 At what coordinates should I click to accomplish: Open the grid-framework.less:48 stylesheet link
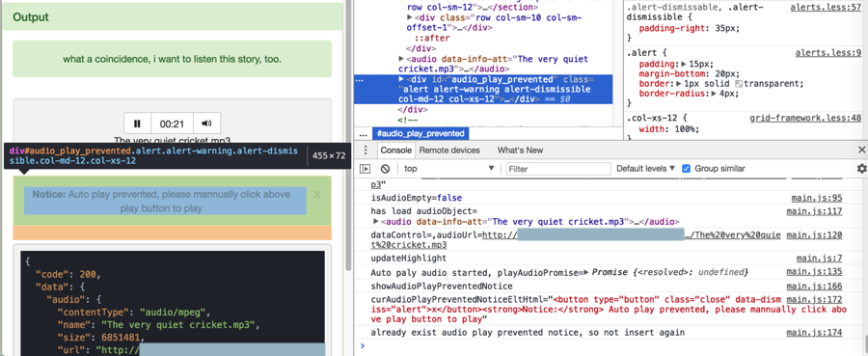coord(805,118)
